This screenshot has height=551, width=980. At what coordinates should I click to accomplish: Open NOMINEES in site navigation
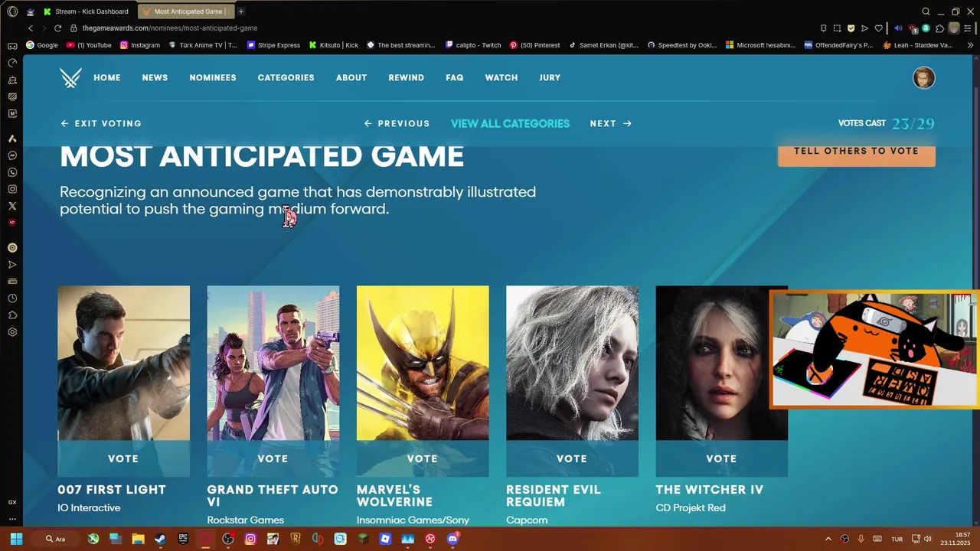(213, 78)
